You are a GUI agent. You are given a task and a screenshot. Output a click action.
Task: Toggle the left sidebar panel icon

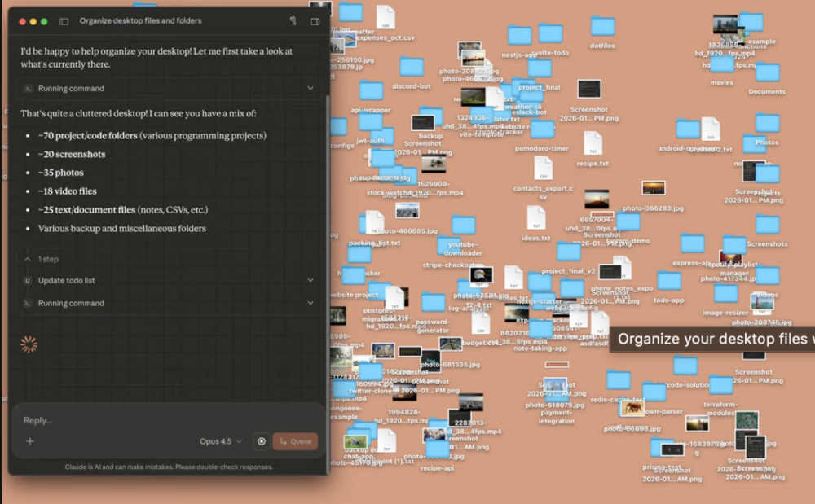pos(64,21)
